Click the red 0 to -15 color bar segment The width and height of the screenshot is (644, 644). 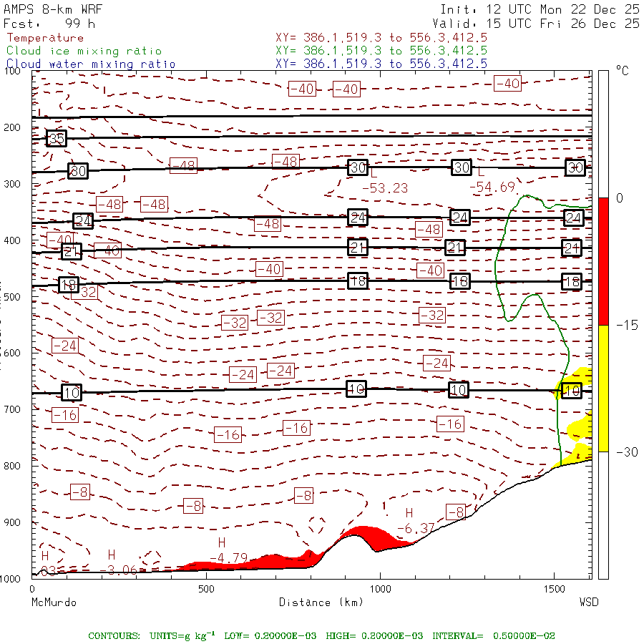(x=603, y=261)
